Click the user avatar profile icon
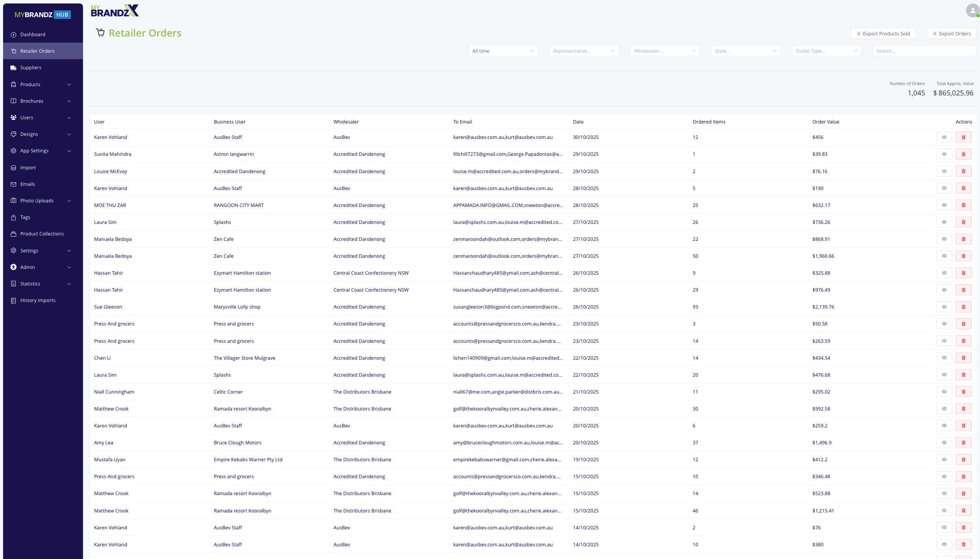This screenshot has width=980, height=559. 972,10
